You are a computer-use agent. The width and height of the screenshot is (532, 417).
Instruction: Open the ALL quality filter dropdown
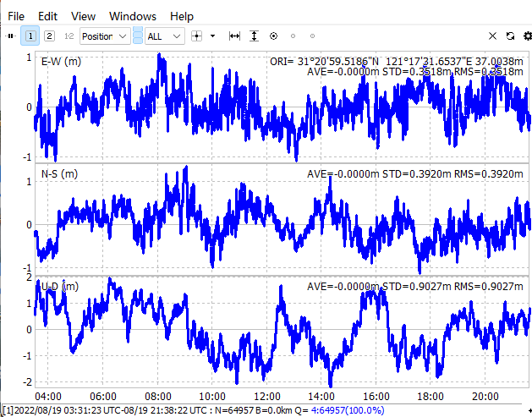click(163, 36)
